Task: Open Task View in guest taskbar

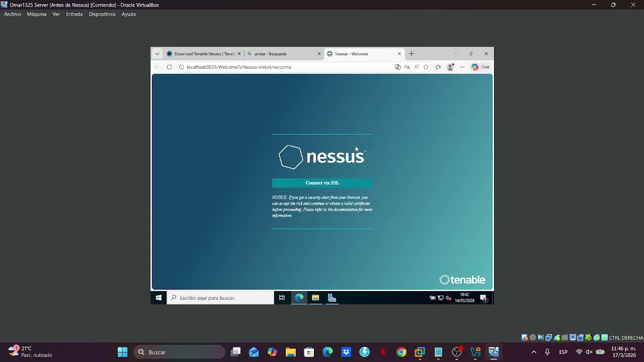Action: pos(282,298)
